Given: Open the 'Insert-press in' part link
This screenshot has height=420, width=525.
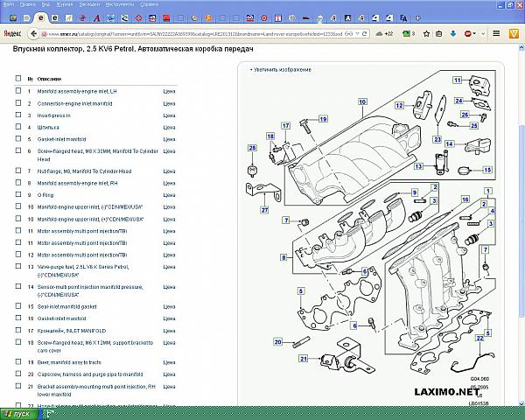Looking at the screenshot, I should 54,115.
